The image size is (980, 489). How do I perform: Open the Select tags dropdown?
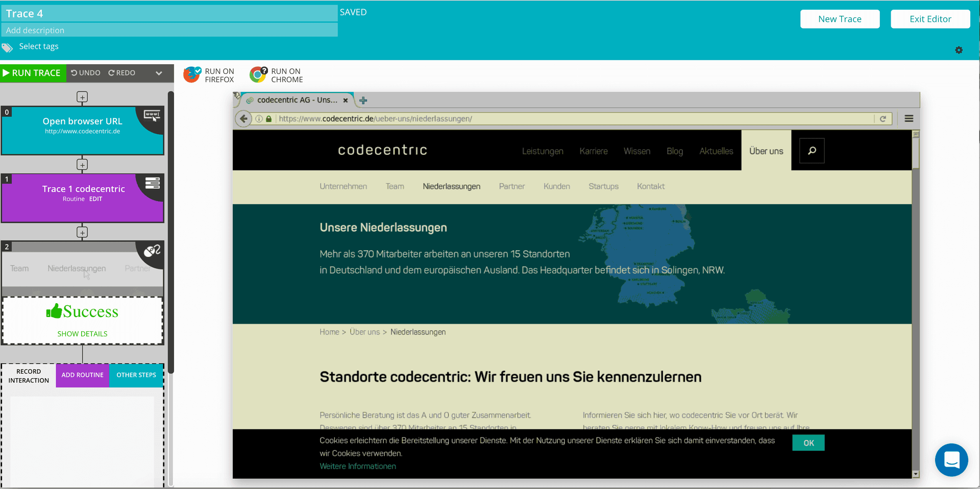[39, 46]
